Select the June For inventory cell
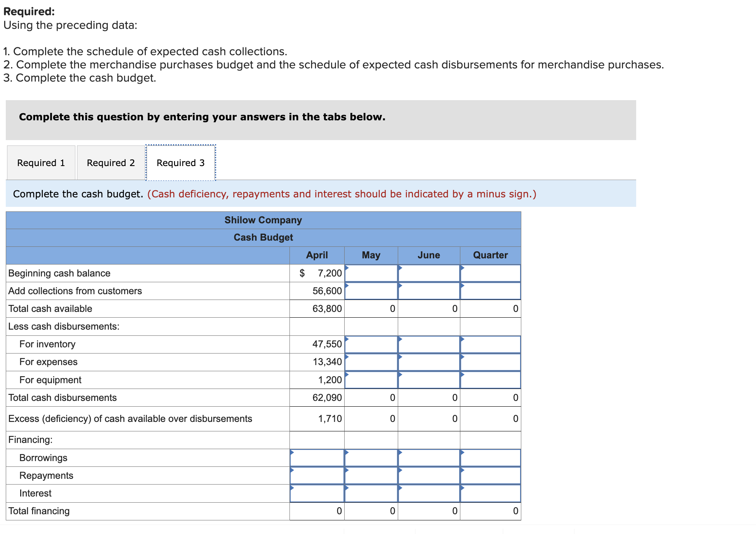Image resolution: width=756 pixels, height=534 pixels. tap(428, 344)
